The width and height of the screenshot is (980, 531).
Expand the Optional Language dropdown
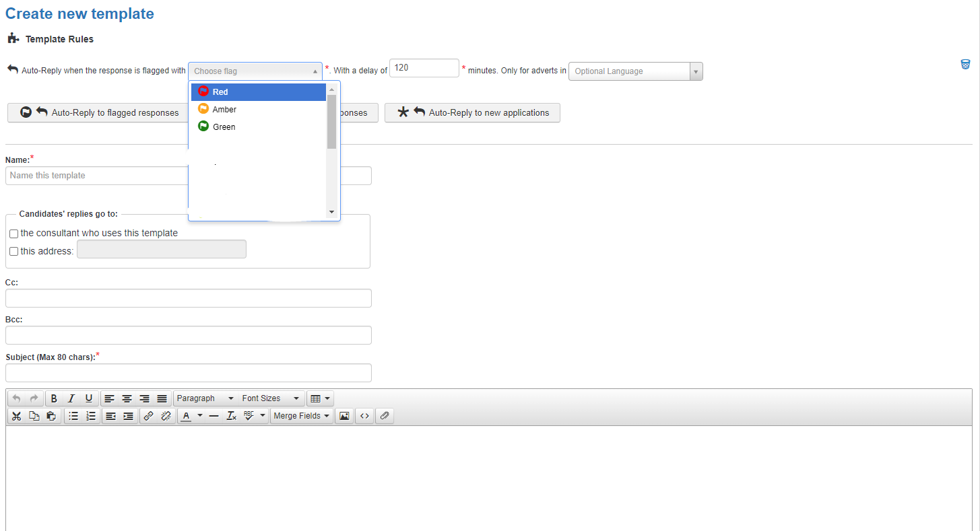pos(695,71)
